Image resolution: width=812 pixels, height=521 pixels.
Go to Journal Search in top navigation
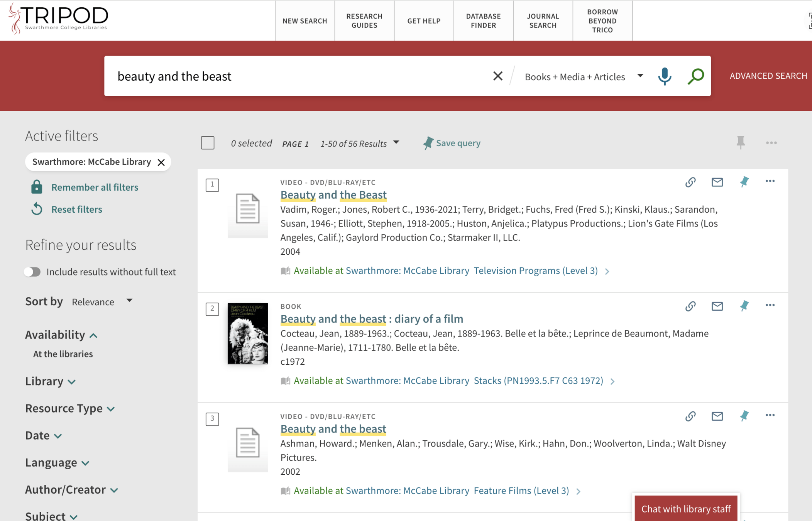tap(543, 21)
